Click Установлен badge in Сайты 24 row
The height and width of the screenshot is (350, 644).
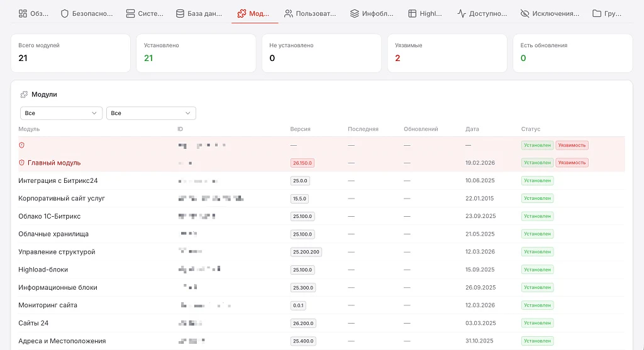(537, 324)
